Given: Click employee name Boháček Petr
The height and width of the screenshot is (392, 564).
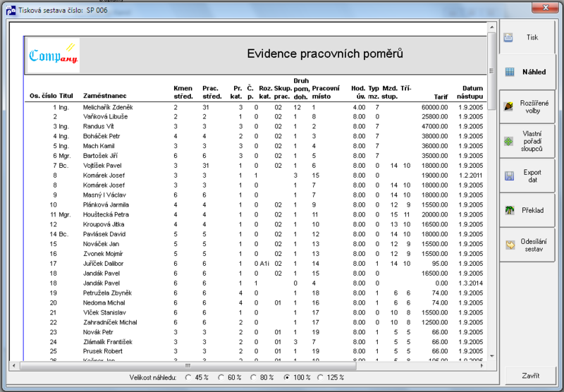Looking at the screenshot, I should 102,136.
